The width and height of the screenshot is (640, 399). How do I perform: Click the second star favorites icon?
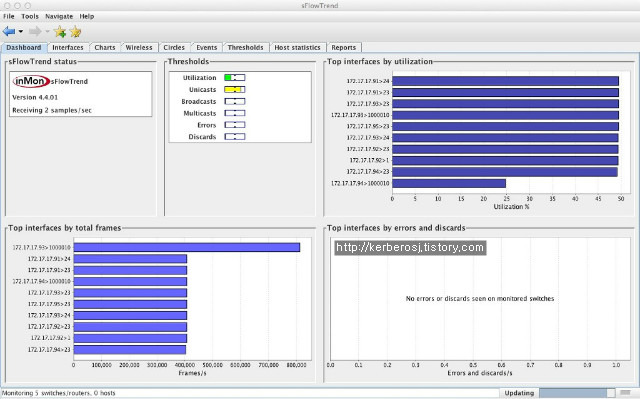(x=76, y=31)
